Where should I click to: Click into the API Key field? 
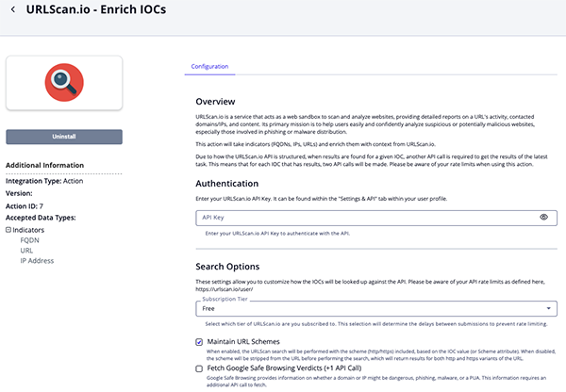tap(376, 218)
